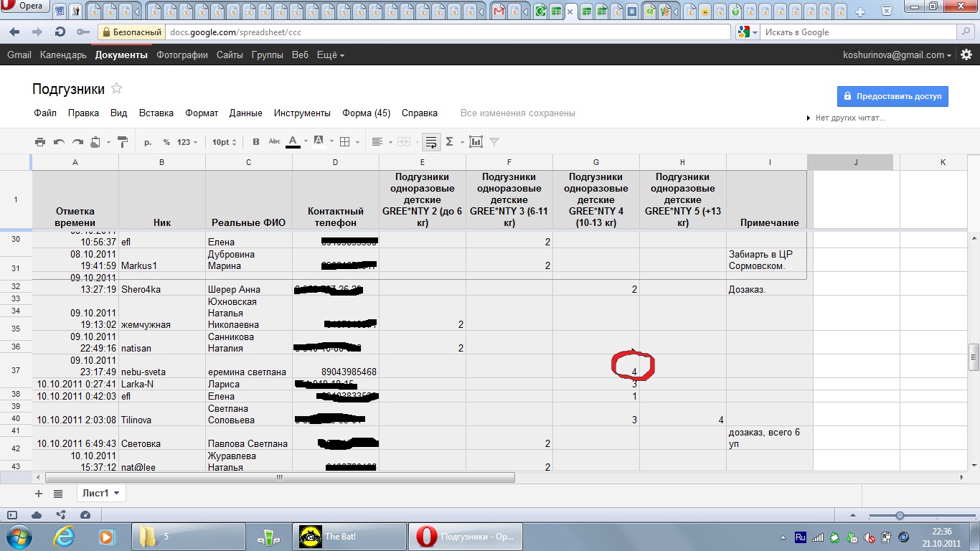Image resolution: width=980 pixels, height=551 pixels.
Task: Format as percent with % button
Action: (x=166, y=142)
